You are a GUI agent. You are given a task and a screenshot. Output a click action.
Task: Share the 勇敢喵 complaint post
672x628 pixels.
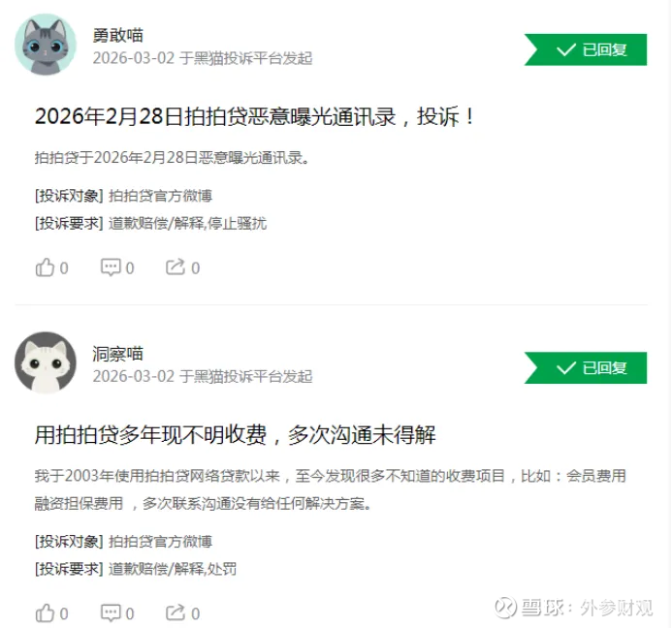click(x=182, y=267)
